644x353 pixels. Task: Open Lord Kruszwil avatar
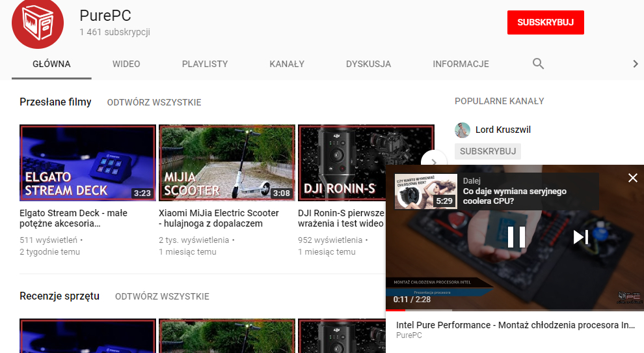pyautogui.click(x=463, y=130)
